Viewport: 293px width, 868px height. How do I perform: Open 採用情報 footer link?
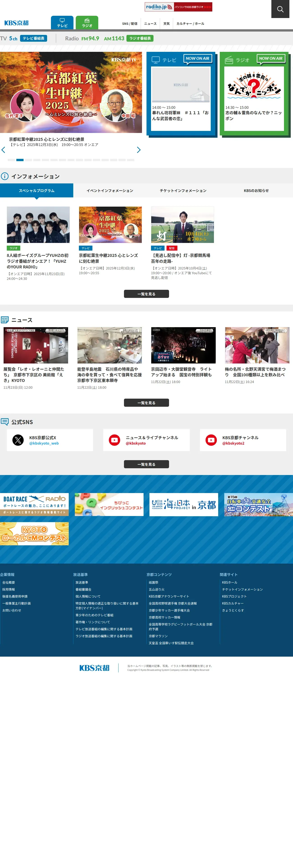pyautogui.click(x=9, y=590)
